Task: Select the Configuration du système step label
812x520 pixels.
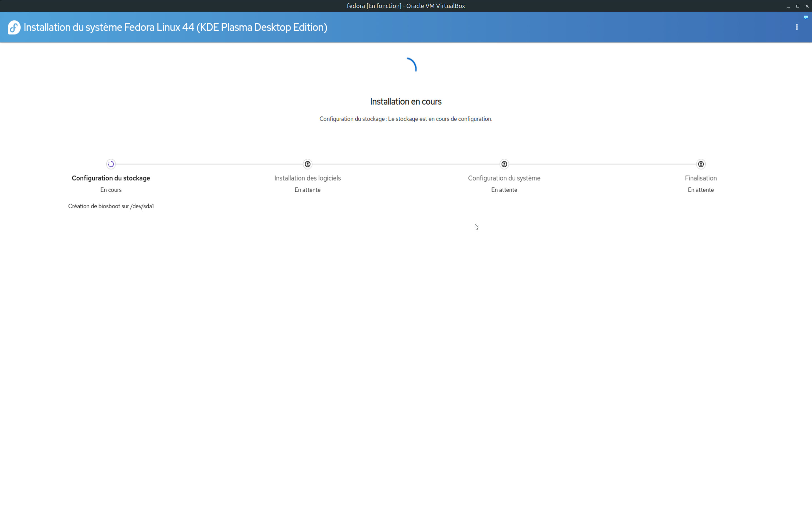Action: [x=504, y=178]
